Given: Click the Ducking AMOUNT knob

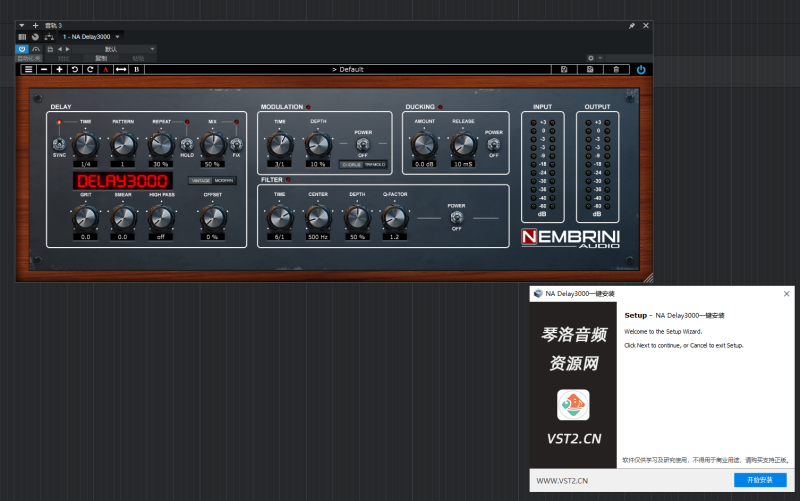Looking at the screenshot, I should (x=424, y=145).
